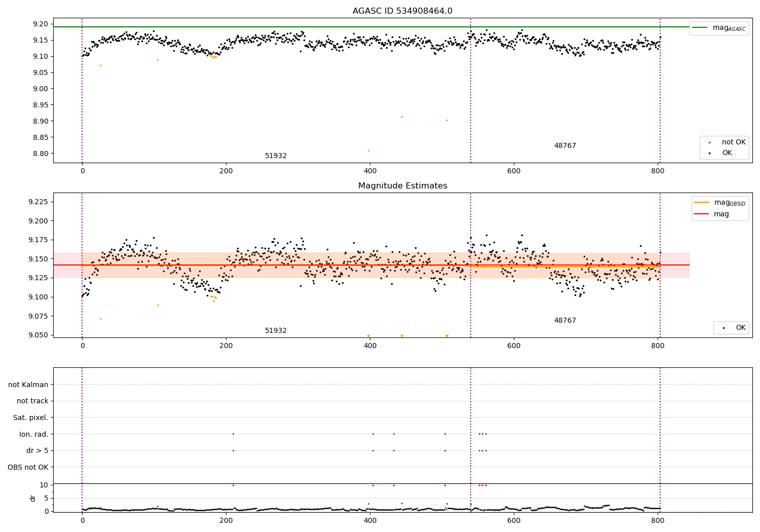This screenshot has height=532, width=760.
Task: Click the 8.80 y-axis tick label
Action: (x=40, y=154)
